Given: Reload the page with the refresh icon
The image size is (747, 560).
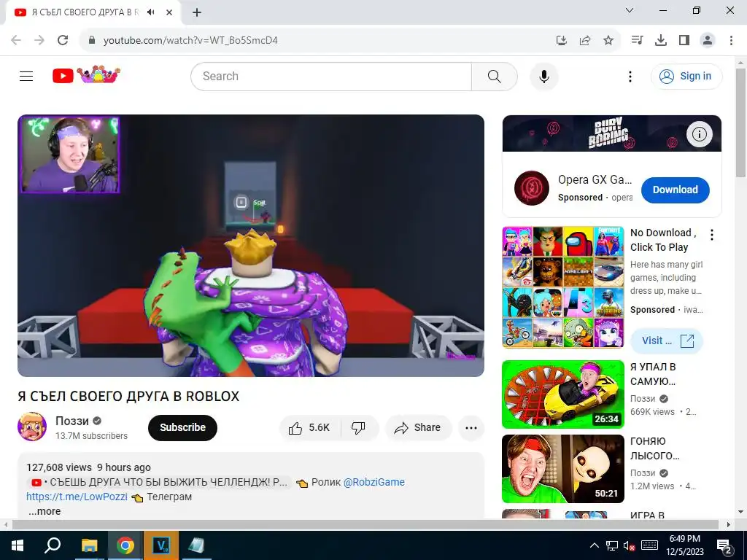Looking at the screenshot, I should click(63, 40).
